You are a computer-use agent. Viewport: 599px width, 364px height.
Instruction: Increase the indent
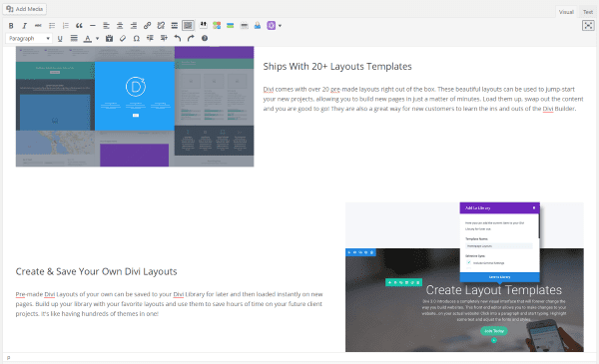tap(164, 38)
